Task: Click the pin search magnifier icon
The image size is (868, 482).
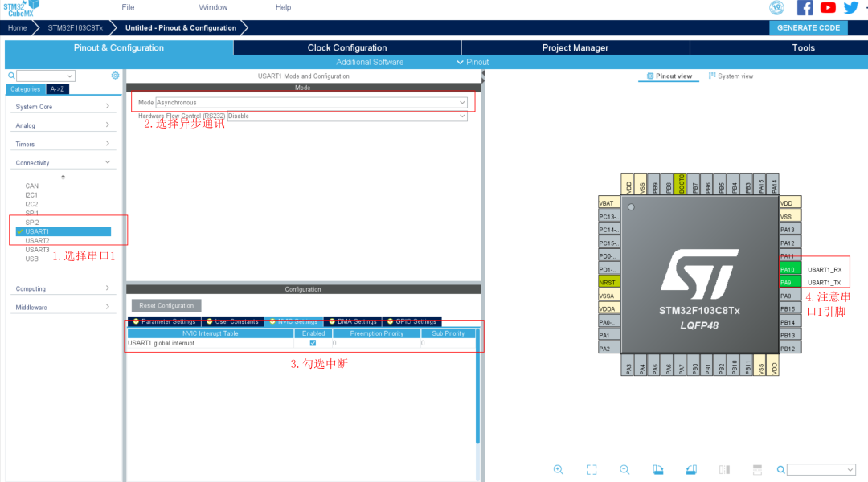Action: [x=780, y=470]
